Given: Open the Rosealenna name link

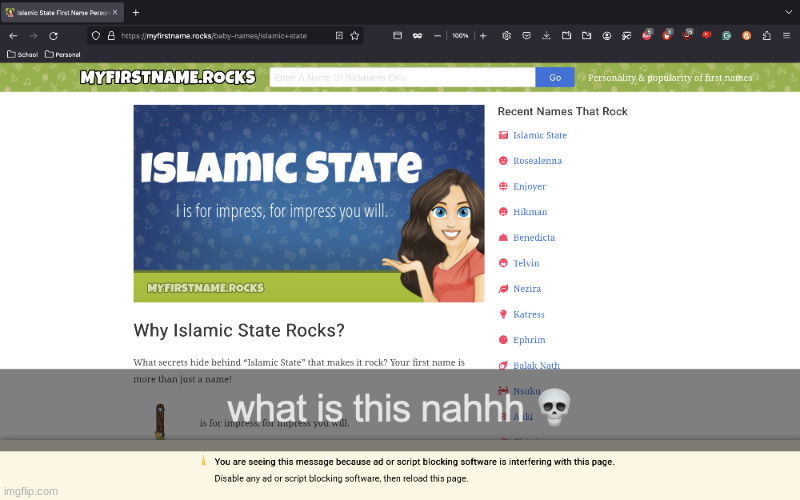Looking at the screenshot, I should pyautogui.click(x=537, y=161).
